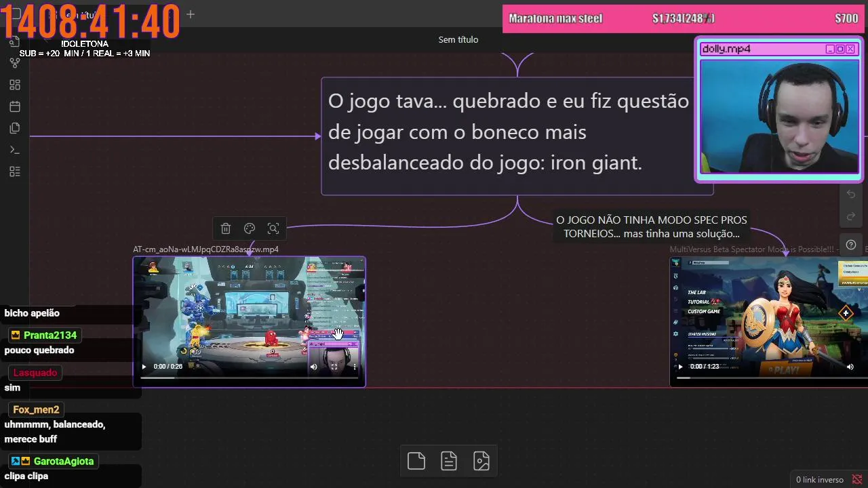Image resolution: width=868 pixels, height=488 pixels.
Task: Select the 'O JOGO NÃO TINHA MODO SPEC' label
Action: click(x=652, y=227)
